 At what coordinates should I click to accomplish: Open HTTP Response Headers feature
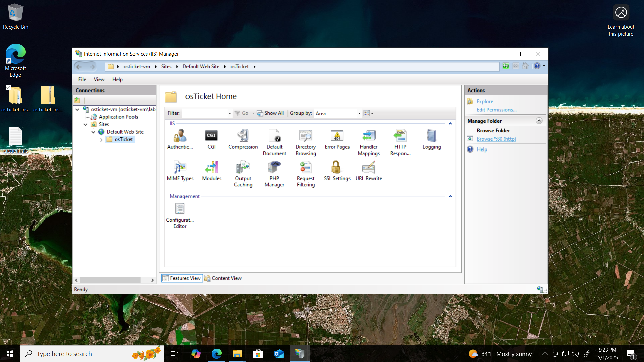[x=400, y=142]
